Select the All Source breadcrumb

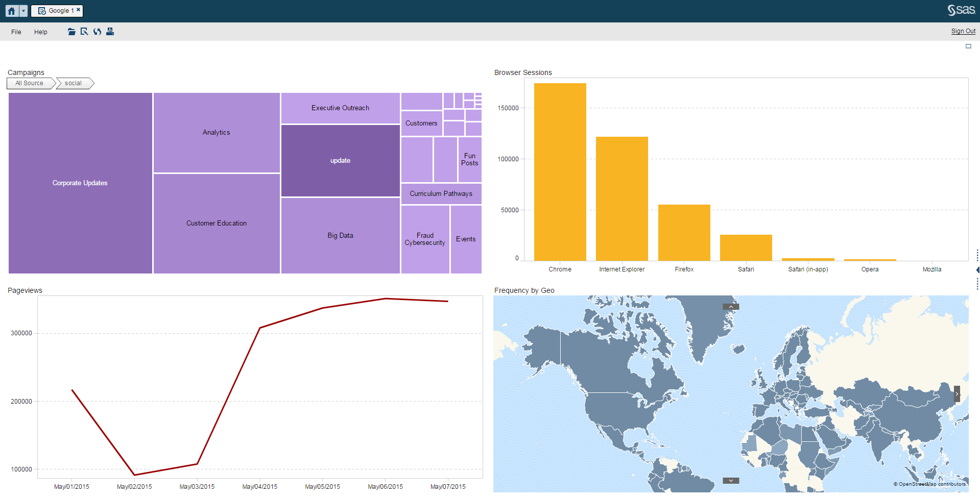(x=30, y=83)
